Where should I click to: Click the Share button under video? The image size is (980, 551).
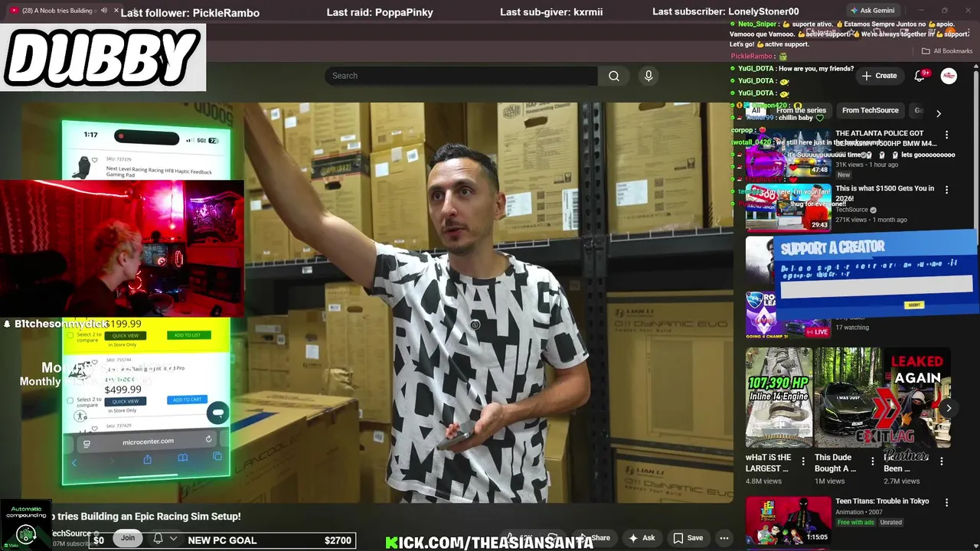pyautogui.click(x=595, y=538)
